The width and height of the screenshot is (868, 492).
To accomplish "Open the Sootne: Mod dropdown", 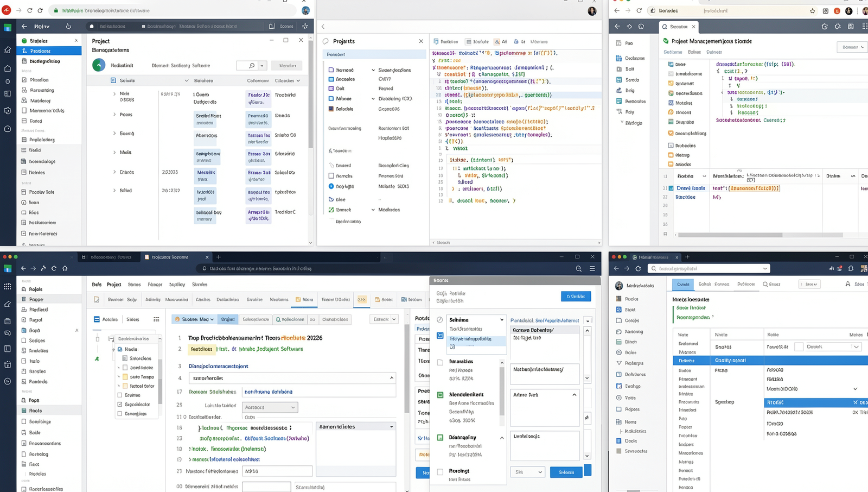I will [194, 319].
